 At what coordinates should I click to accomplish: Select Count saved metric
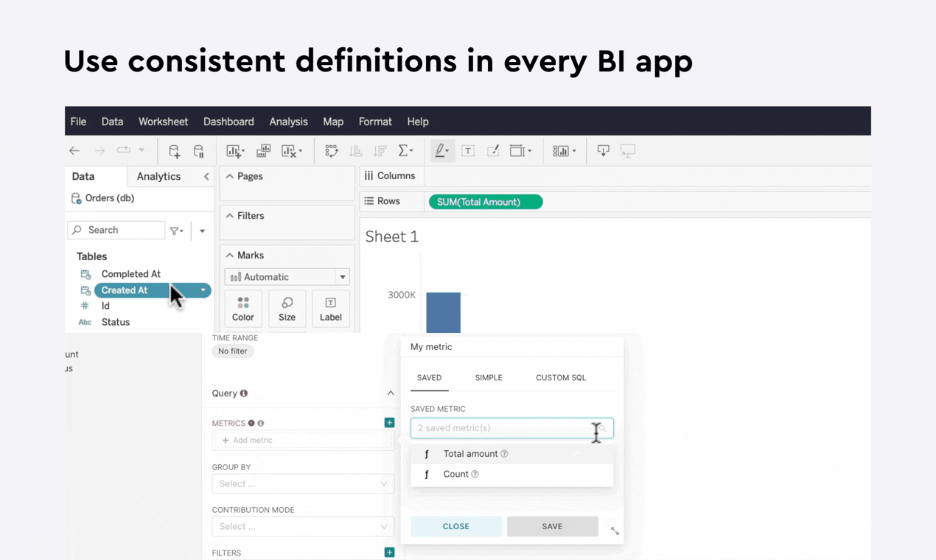click(x=511, y=475)
